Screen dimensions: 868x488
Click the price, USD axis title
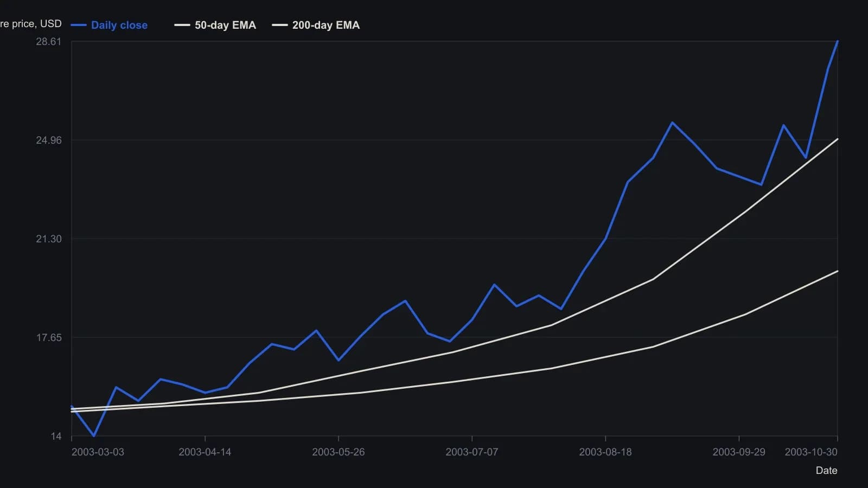tap(31, 24)
